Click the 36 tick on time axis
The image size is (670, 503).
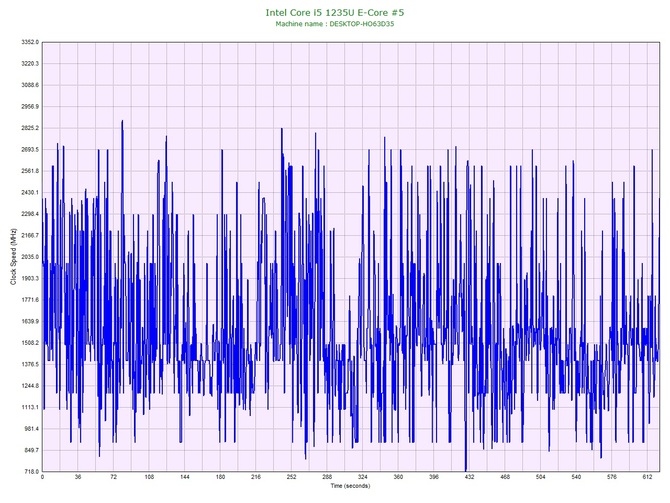click(x=78, y=477)
